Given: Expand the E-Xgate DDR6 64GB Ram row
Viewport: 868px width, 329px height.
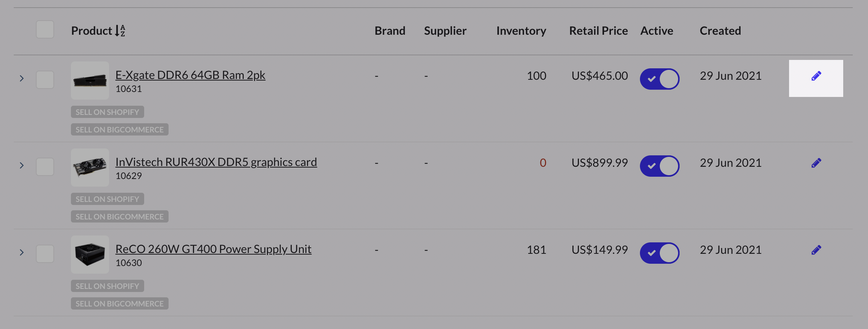Looking at the screenshot, I should pyautogui.click(x=22, y=79).
